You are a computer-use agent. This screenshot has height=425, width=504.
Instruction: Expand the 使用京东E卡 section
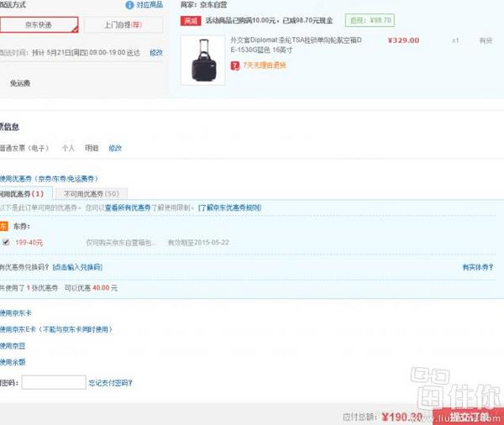pos(55,329)
